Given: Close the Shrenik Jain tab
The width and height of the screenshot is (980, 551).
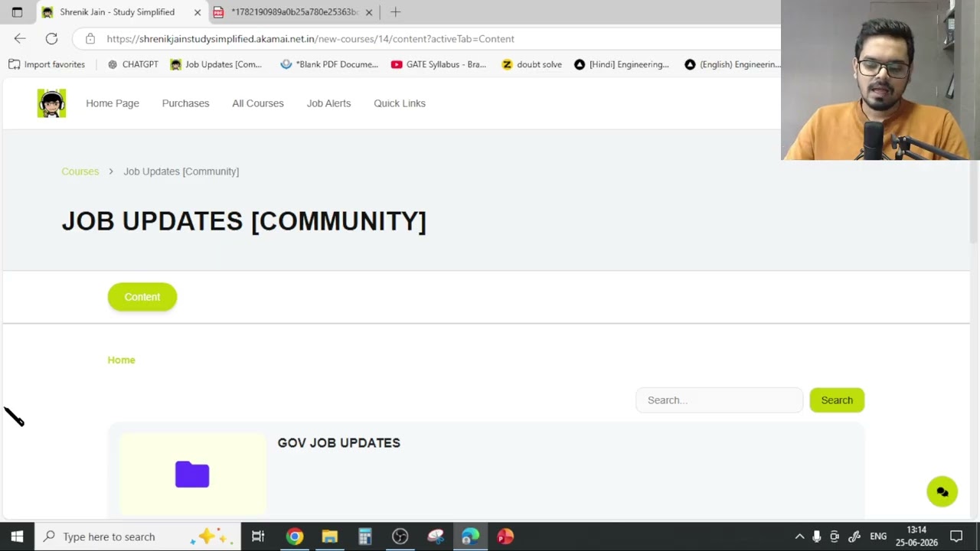Looking at the screenshot, I should pos(198,12).
